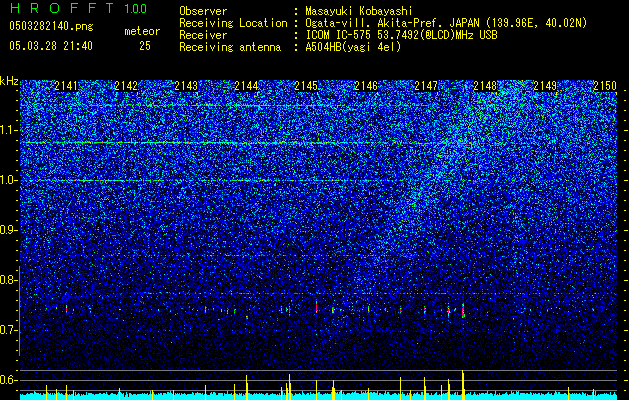Select observer name Masayuki Kobayashi
629x400 pixels.
pyautogui.click(x=359, y=11)
